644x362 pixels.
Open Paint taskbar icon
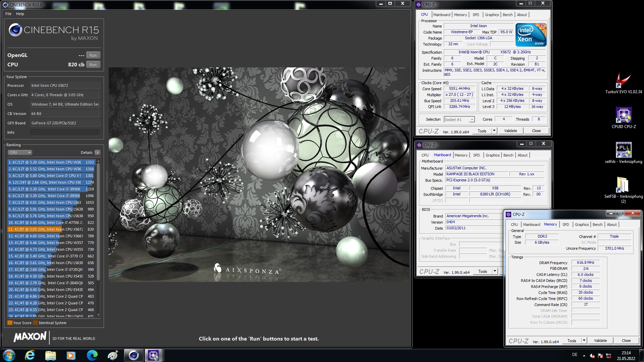point(113,355)
